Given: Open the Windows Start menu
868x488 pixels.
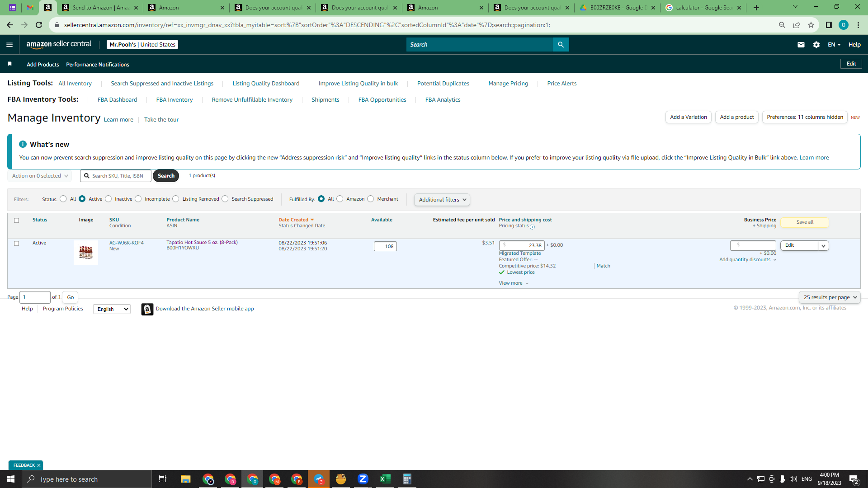Looking at the screenshot, I should pyautogui.click(x=11, y=479).
